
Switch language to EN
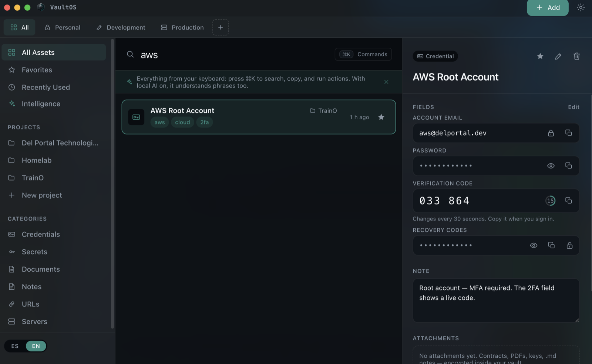pos(36,346)
